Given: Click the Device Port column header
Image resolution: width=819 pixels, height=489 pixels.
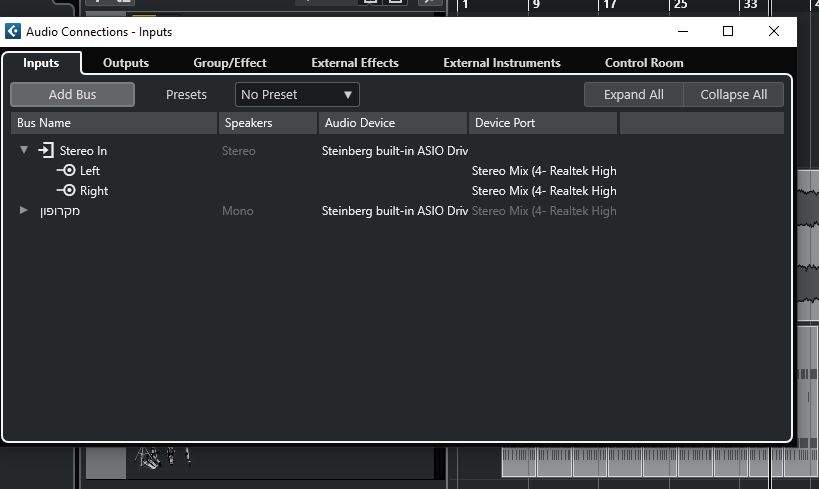Looking at the screenshot, I should (543, 123).
